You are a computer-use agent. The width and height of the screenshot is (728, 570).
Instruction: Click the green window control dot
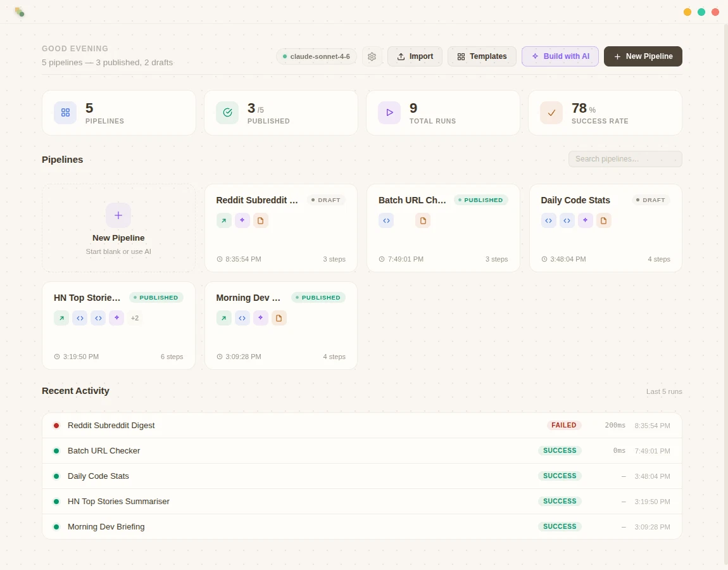coord(701,12)
